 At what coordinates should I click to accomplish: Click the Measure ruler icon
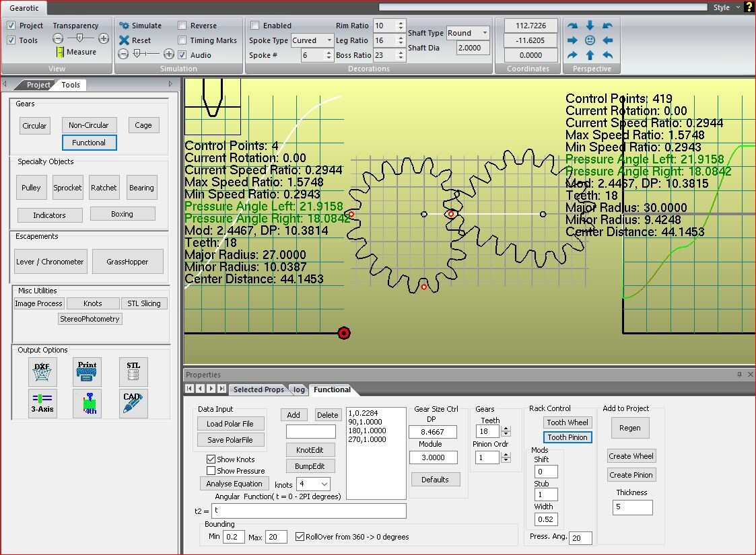pos(60,52)
